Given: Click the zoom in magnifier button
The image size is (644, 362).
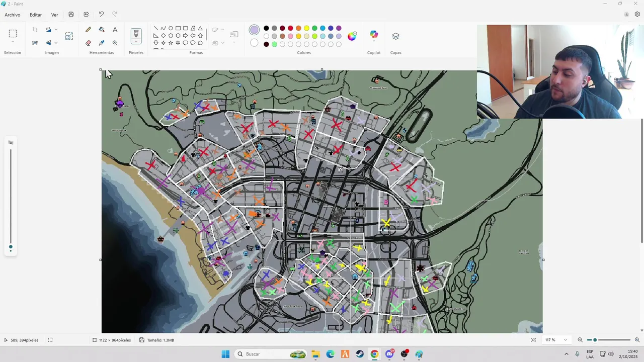Looking at the screenshot, I should [x=637, y=340].
